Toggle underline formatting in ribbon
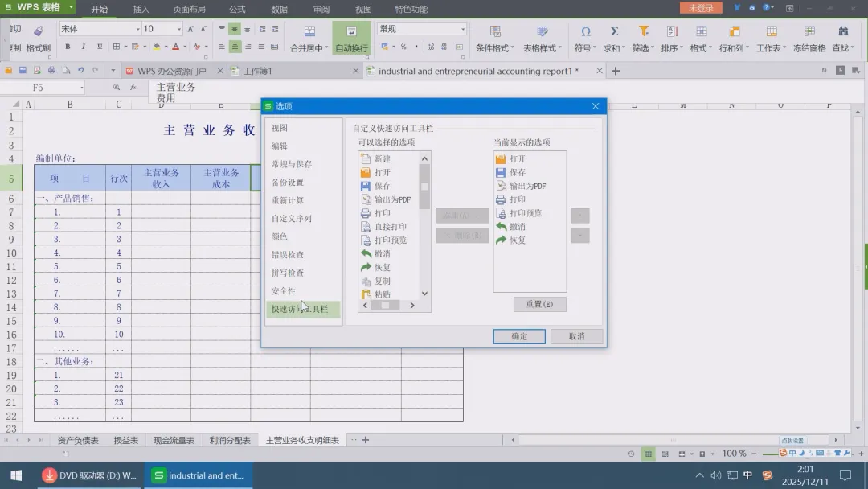This screenshot has width=868, height=489. [x=100, y=47]
